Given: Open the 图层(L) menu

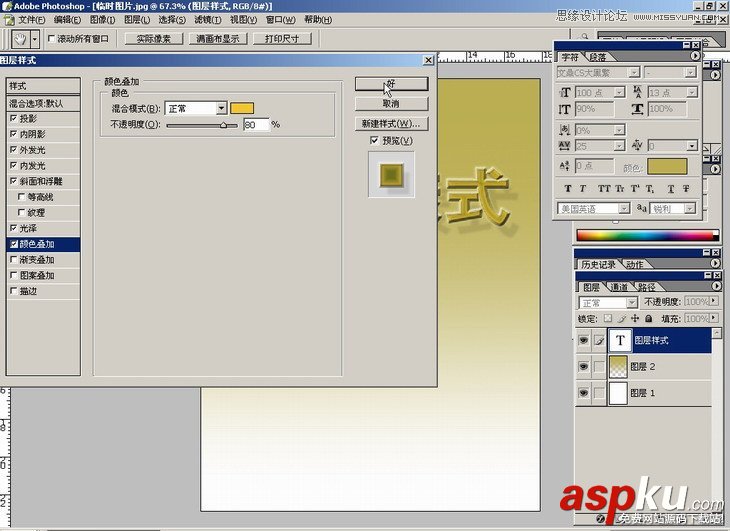Looking at the screenshot, I should click(x=137, y=20).
